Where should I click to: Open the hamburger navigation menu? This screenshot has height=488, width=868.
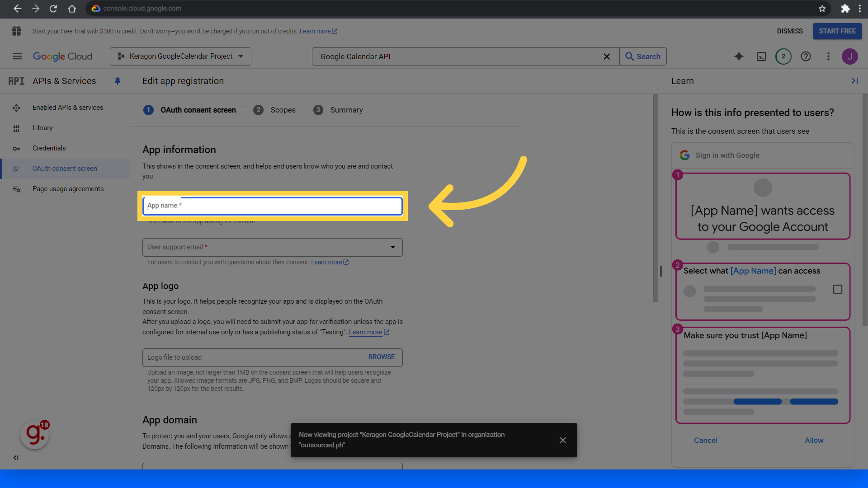pyautogui.click(x=17, y=56)
